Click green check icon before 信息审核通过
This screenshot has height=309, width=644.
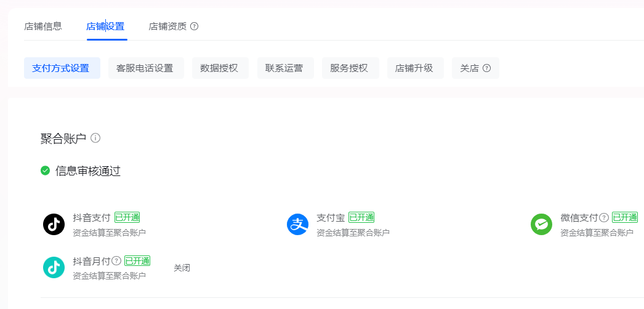[x=45, y=171]
